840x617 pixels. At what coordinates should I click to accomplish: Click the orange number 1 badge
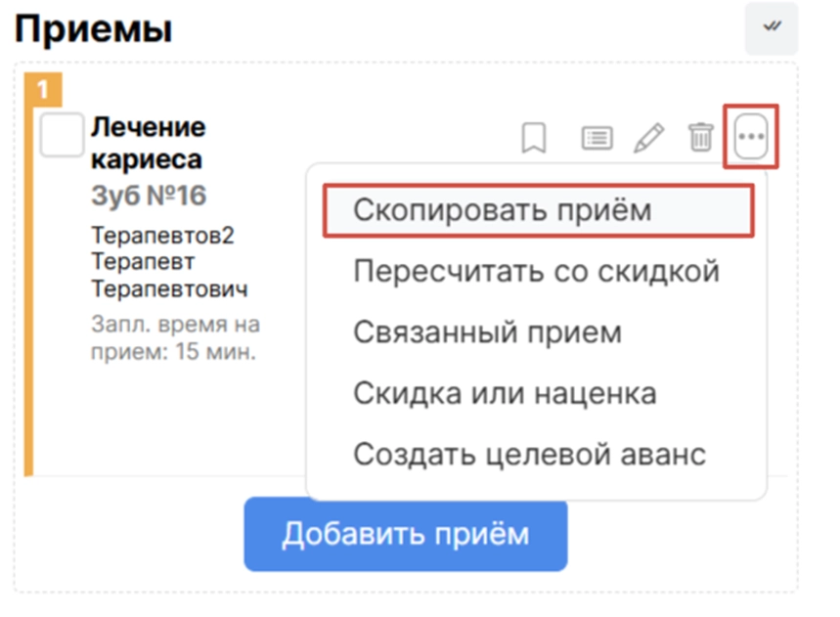coord(42,90)
